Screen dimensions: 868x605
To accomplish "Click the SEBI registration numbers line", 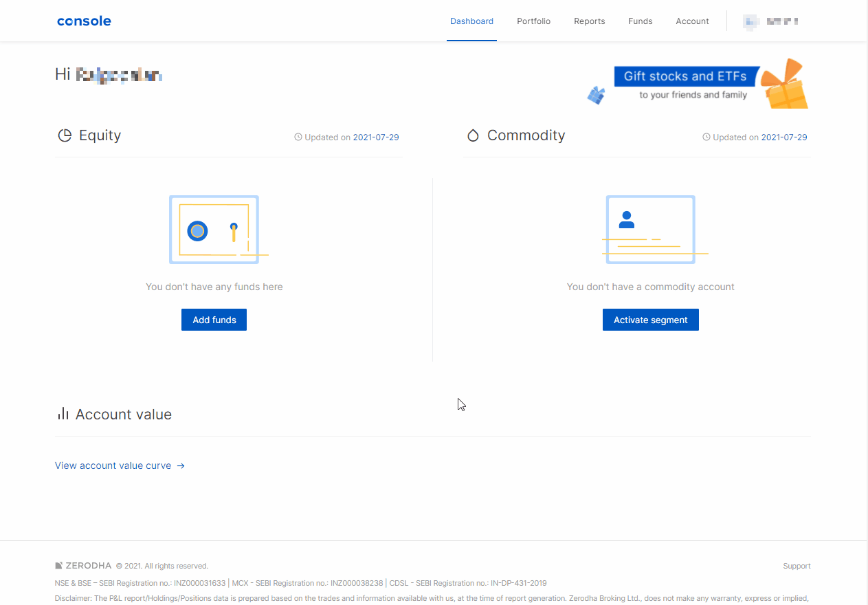I will coord(301,583).
